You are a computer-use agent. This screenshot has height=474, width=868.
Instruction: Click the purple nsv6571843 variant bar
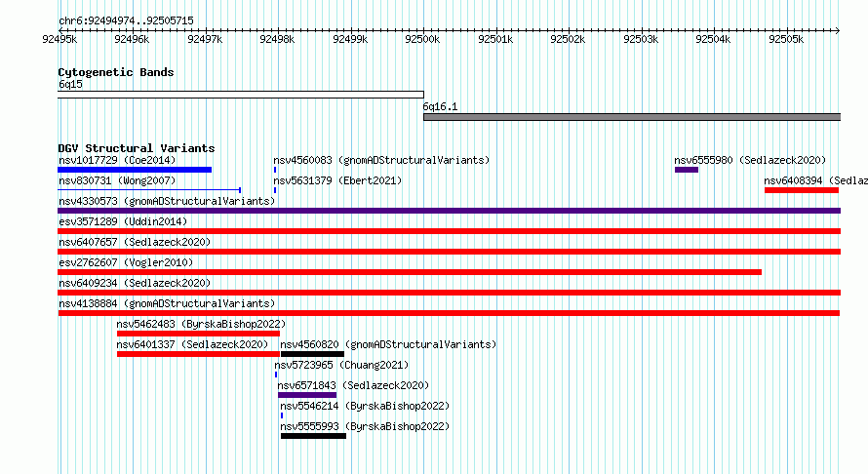point(307,395)
